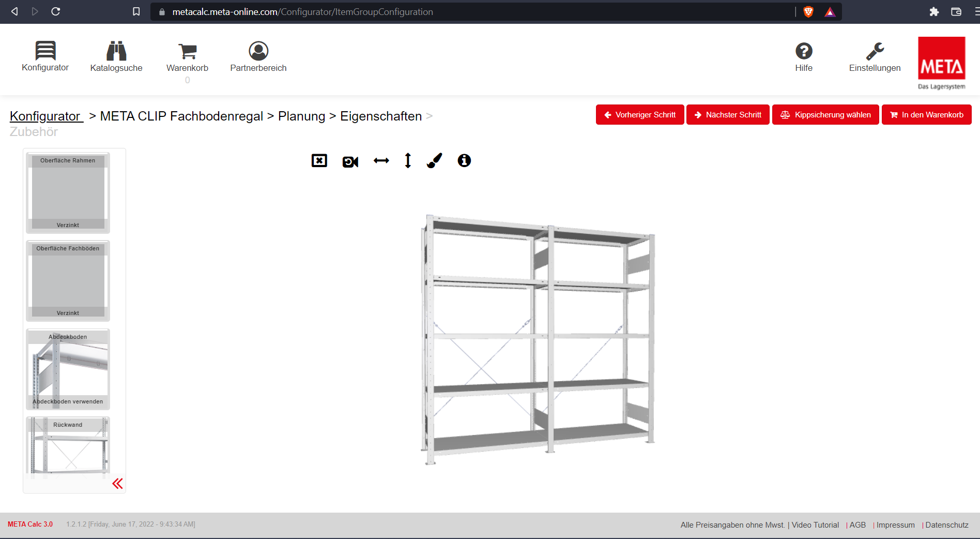The image size is (980, 539).
Task: Open Partnerbereich user icon
Action: 258,51
